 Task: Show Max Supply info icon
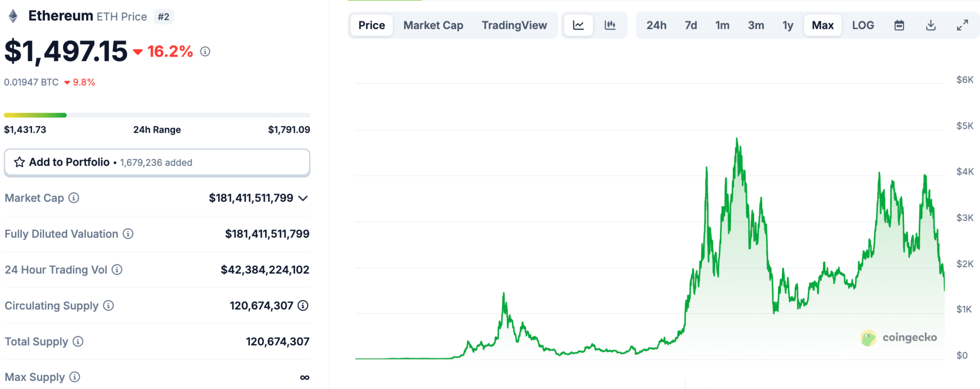(x=75, y=377)
